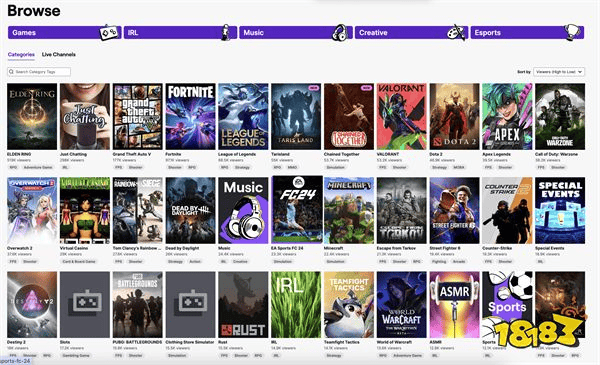The height and width of the screenshot is (365, 600).
Task: Open the Just Chatting cover image
Action: point(85,116)
